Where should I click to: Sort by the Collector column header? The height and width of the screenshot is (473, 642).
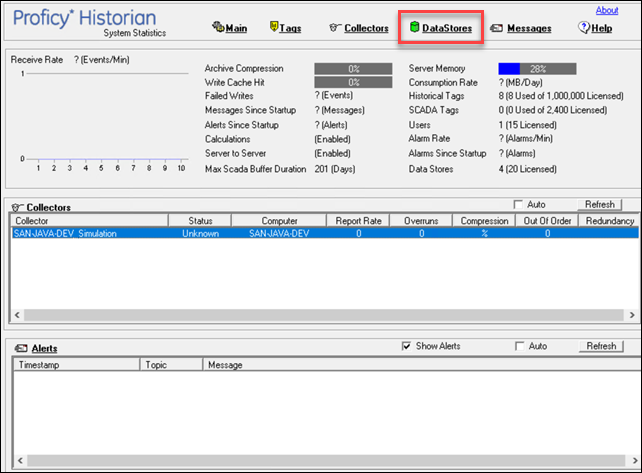click(89, 221)
